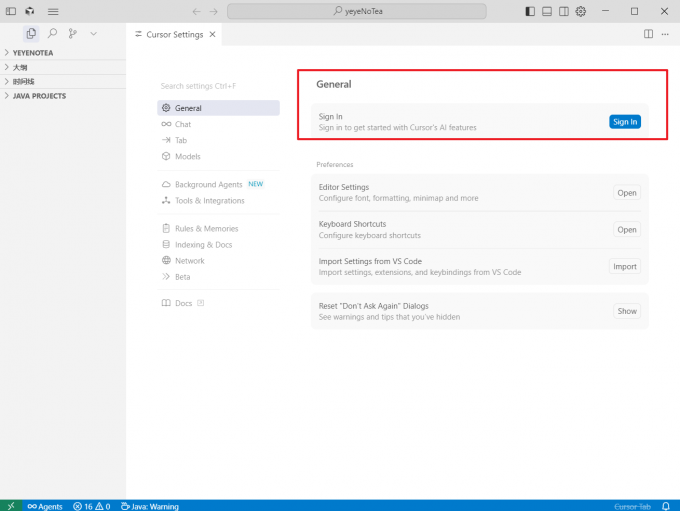680x511 pixels.
Task: Show more sidebar views with chevron
Action: coord(94,33)
